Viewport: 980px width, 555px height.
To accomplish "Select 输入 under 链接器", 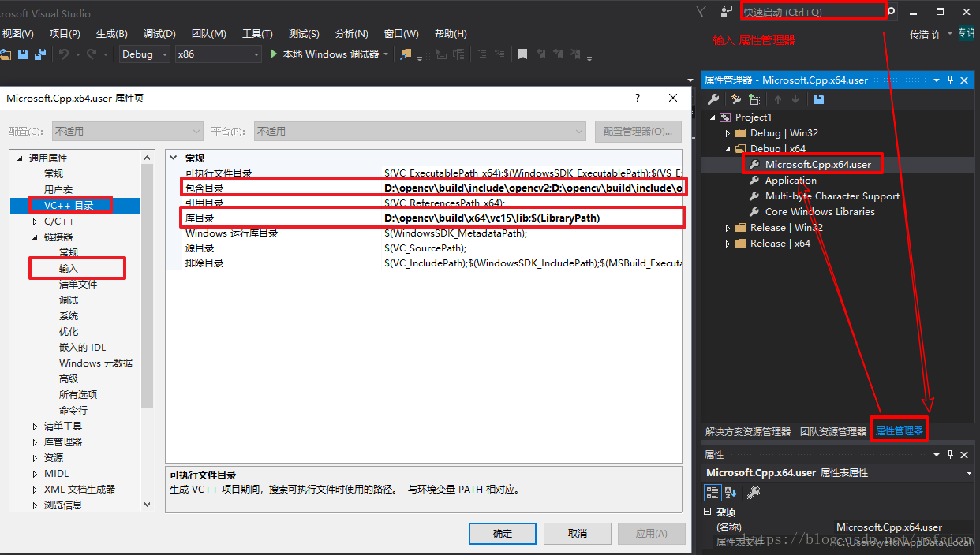I will point(69,269).
